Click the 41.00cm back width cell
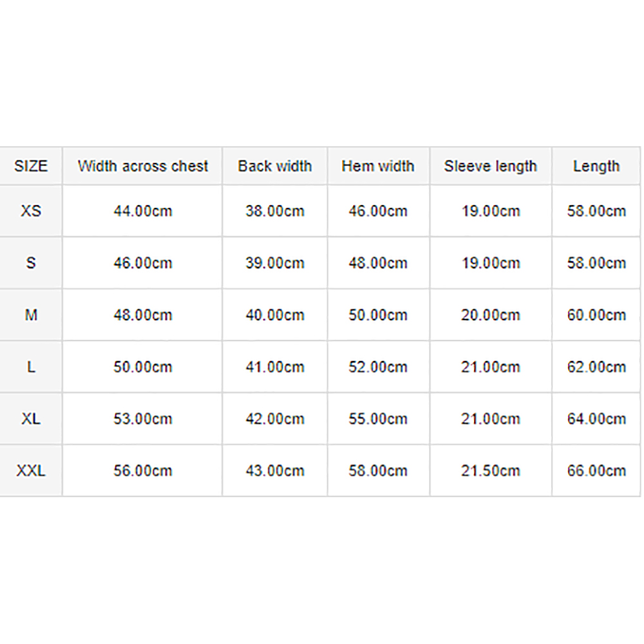The height and width of the screenshot is (644, 644). tap(275, 367)
